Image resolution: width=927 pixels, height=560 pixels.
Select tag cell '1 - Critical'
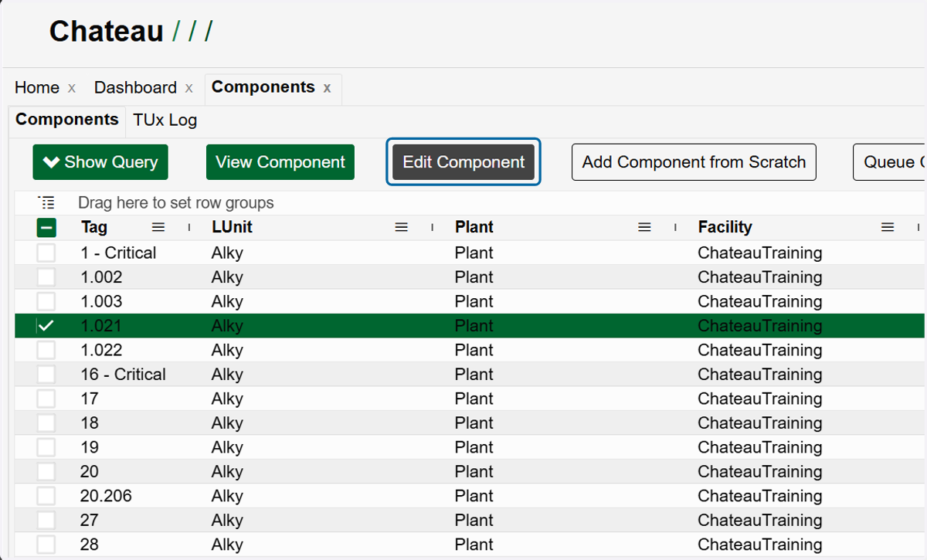pyautogui.click(x=118, y=253)
